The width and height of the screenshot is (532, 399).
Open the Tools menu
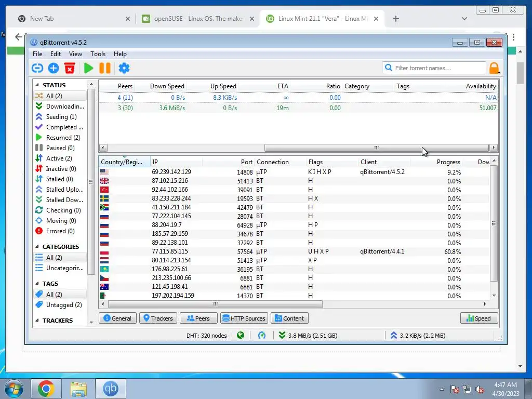(98, 54)
